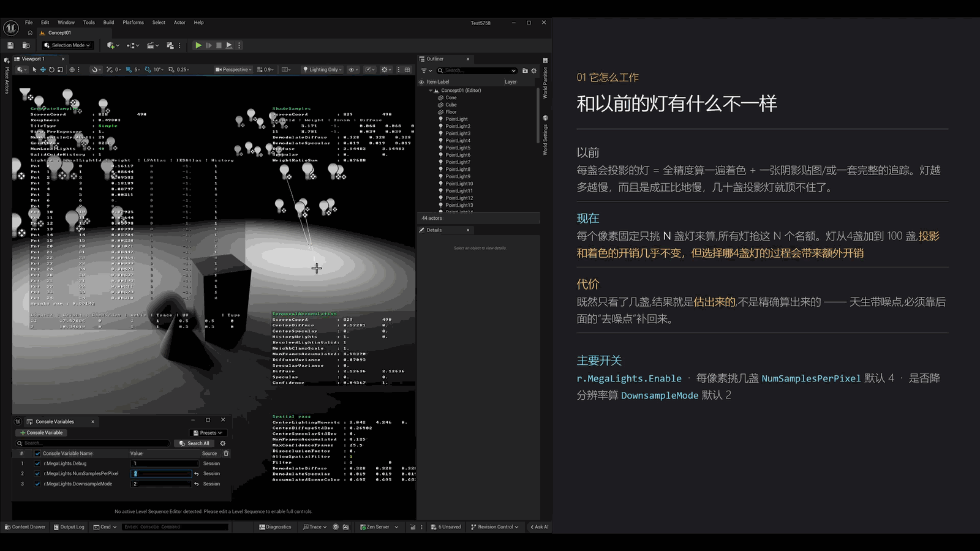Viewport: 980px width, 551px height.
Task: Select the translate gizmo tool in viewport
Action: click(x=43, y=70)
